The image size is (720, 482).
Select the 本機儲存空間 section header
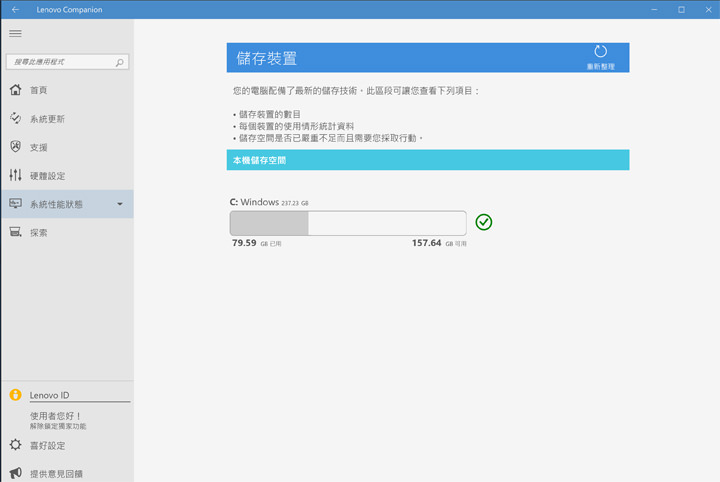tap(427, 160)
